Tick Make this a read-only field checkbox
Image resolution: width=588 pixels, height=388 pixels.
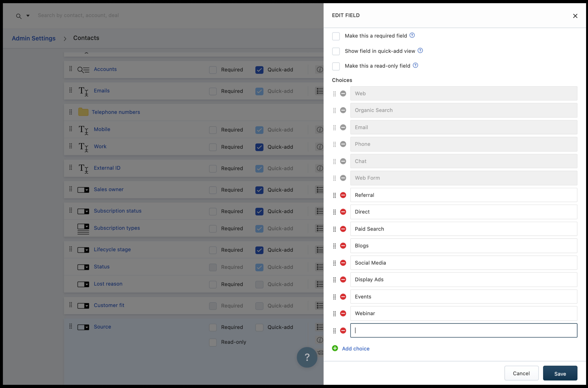click(x=336, y=66)
